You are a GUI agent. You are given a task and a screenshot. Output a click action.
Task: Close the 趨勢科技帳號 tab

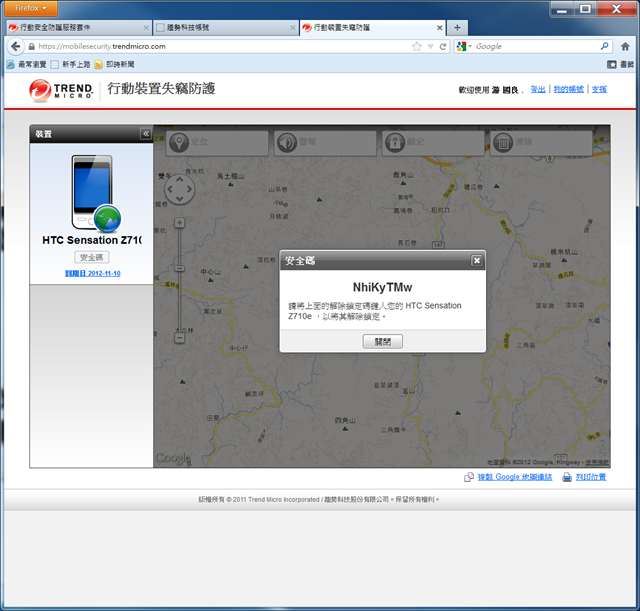point(293,28)
